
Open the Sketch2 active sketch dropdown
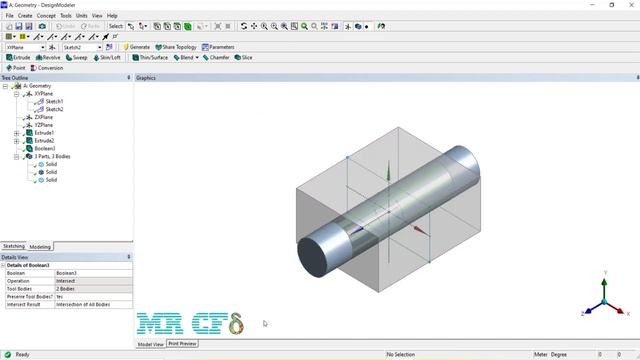coord(100,47)
